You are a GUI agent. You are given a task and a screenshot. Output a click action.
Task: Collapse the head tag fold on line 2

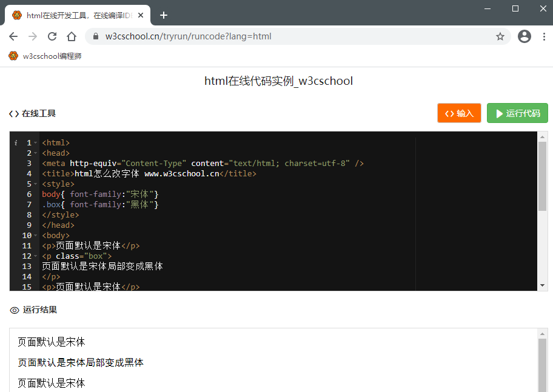(36, 153)
